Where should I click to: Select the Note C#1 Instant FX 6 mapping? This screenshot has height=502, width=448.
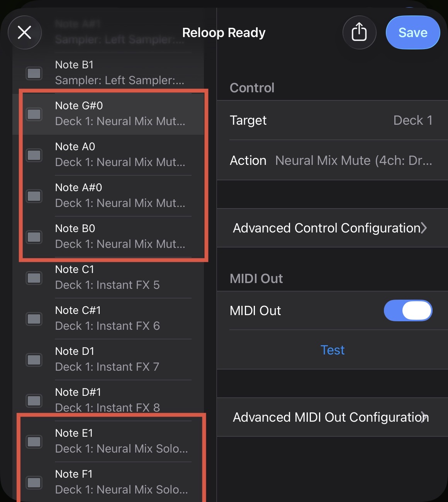[x=120, y=318]
